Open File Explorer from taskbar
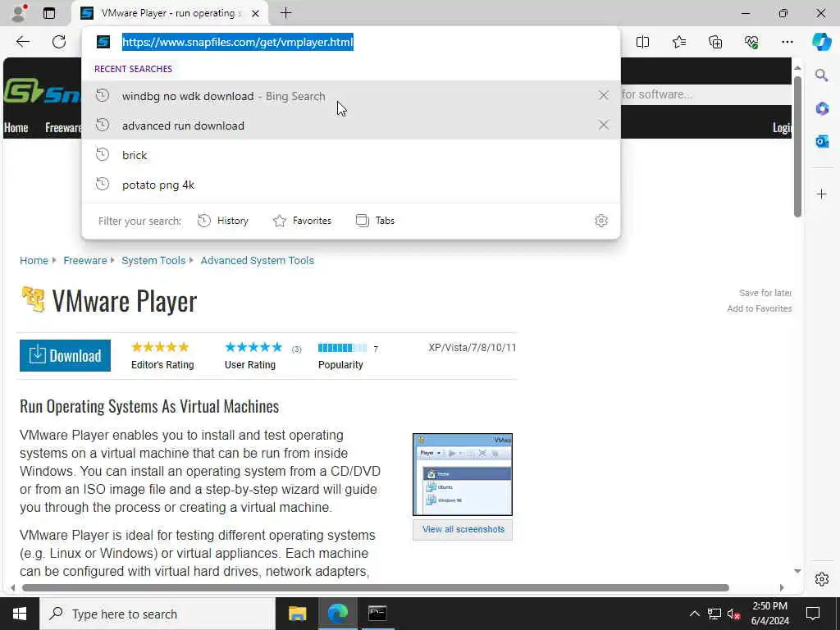840x630 pixels. coord(297,614)
